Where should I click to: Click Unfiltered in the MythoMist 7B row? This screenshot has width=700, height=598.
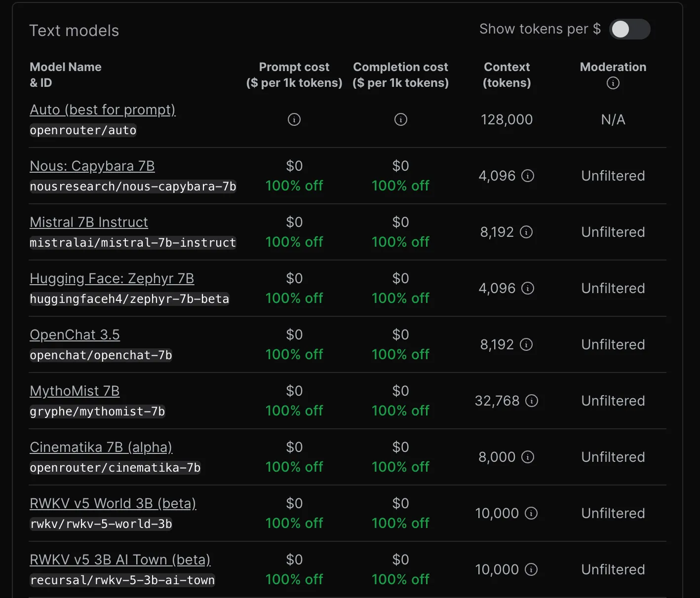pos(613,401)
